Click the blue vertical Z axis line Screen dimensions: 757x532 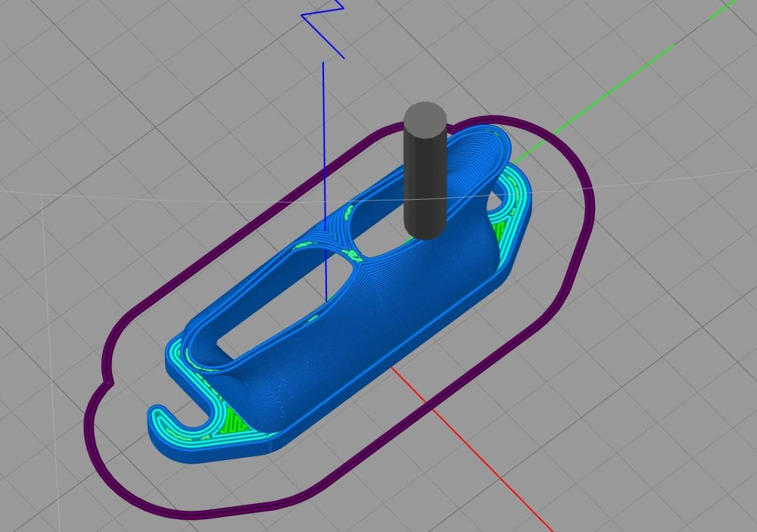[325, 181]
